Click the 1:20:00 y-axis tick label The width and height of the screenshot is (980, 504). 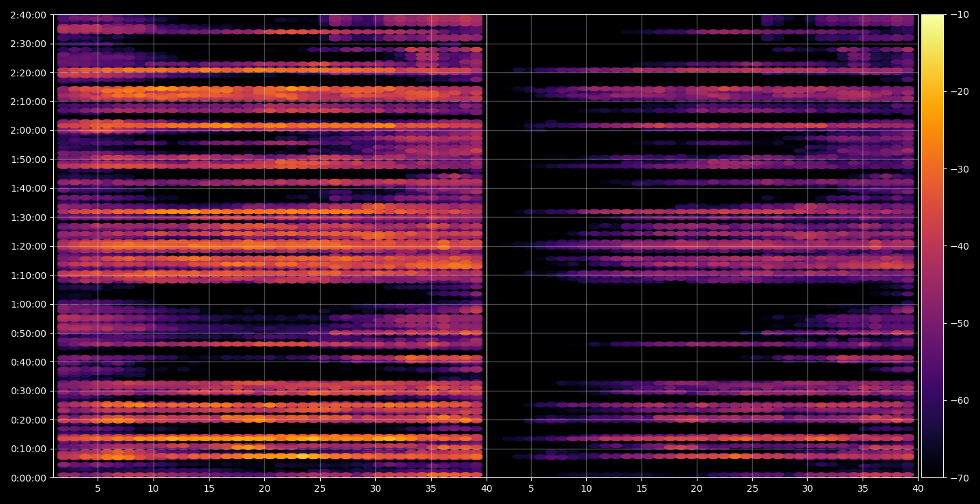click(29, 246)
